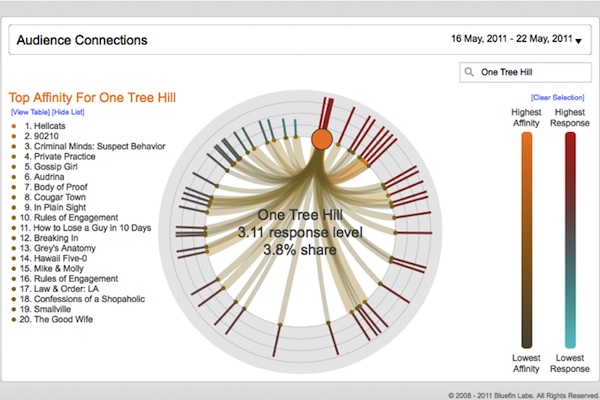Click the bullet dot beside Smallville
This screenshot has height=400, width=600.
tap(13, 310)
